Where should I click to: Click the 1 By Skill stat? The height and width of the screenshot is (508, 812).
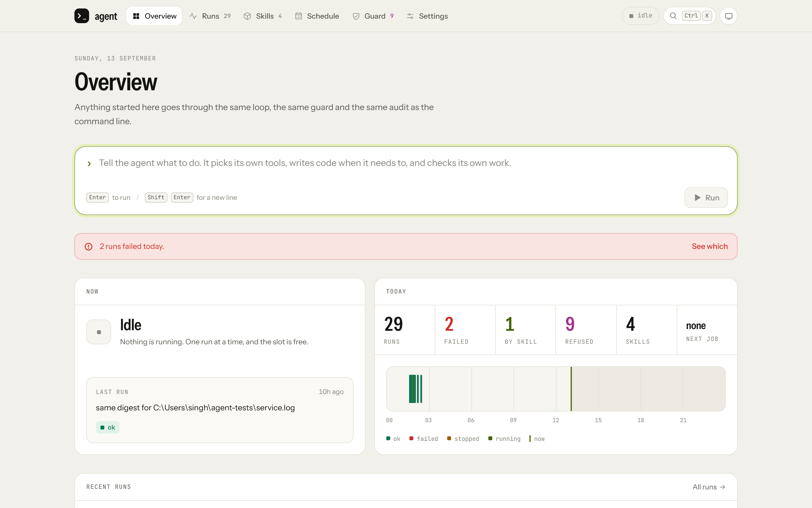526,330
